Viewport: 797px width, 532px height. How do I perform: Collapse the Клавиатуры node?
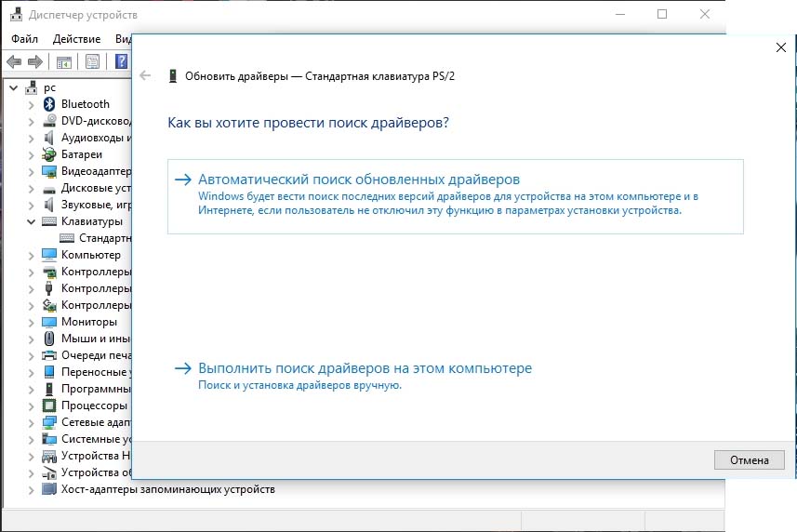click(31, 221)
